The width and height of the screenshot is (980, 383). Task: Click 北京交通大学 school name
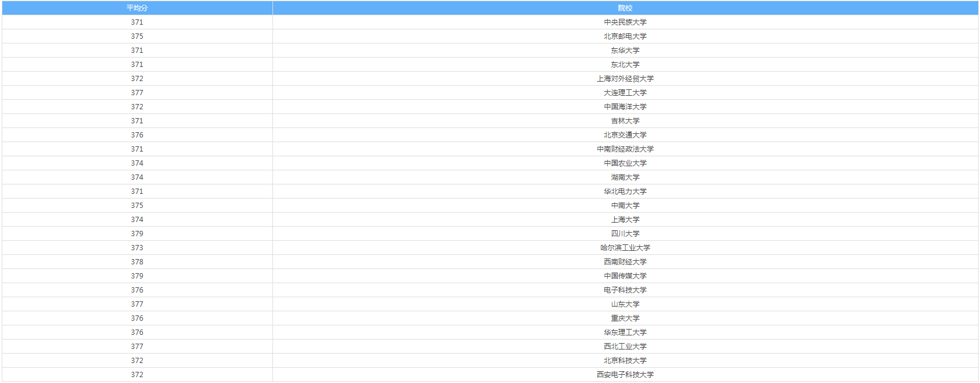click(625, 135)
